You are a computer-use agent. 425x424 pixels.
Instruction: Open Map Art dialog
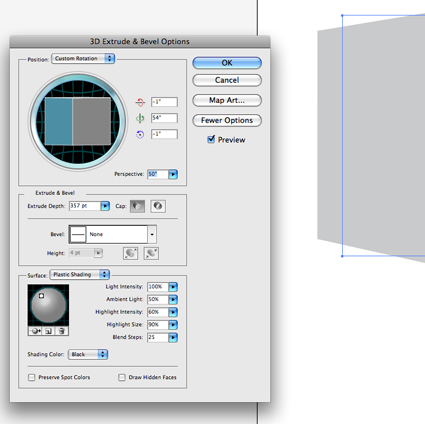(227, 100)
